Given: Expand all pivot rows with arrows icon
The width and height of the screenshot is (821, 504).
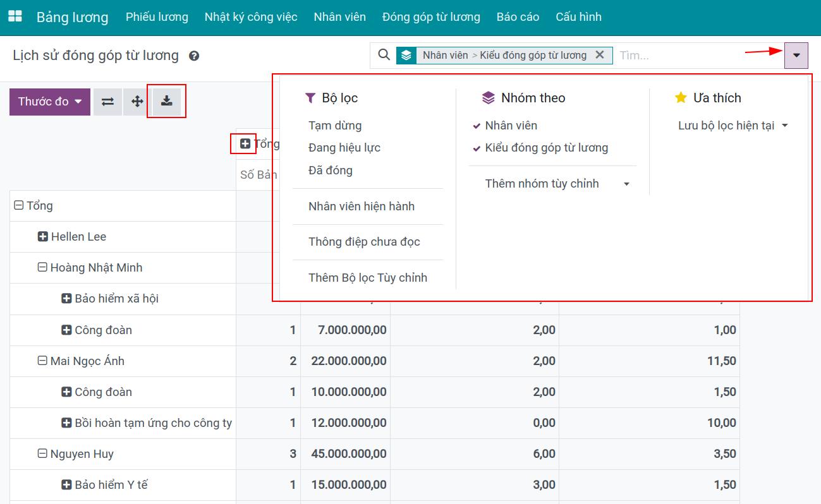Looking at the screenshot, I should pos(137,102).
